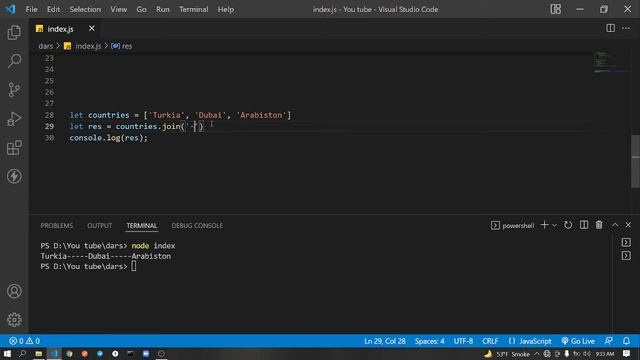The height and width of the screenshot is (360, 640).
Task: Open the feedback icon in status bar
Action: click(609, 341)
